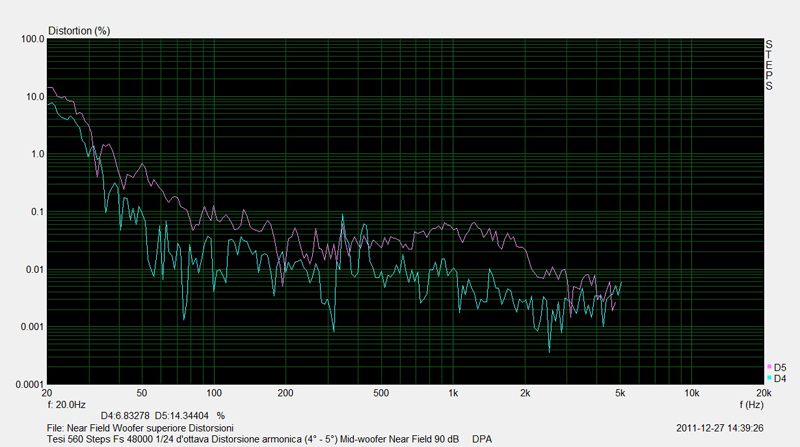
Task: Click the percent unit sign after D5 value
Action: coord(220,416)
